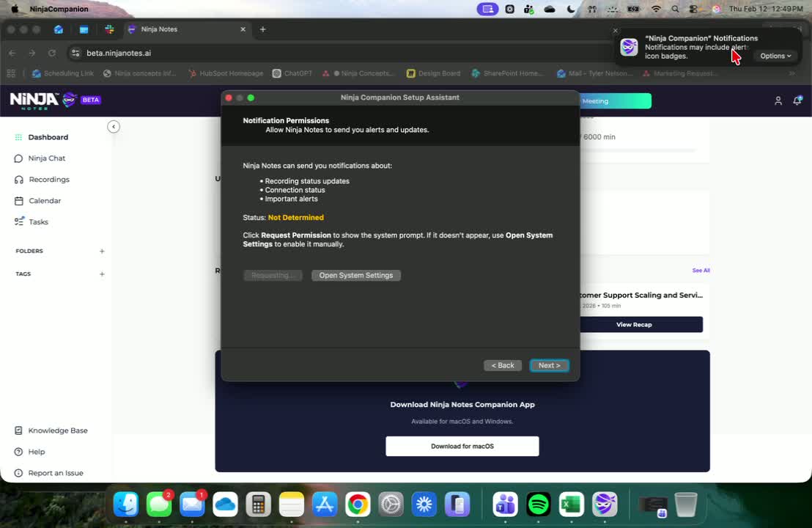
Task: Click the Customer Support Scaling recording title
Action: [x=641, y=296]
